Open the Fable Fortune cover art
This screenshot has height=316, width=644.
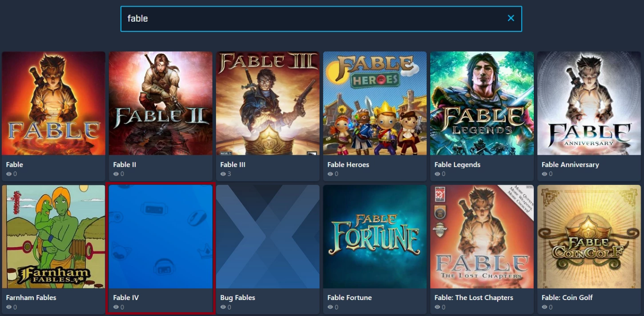[375, 237]
